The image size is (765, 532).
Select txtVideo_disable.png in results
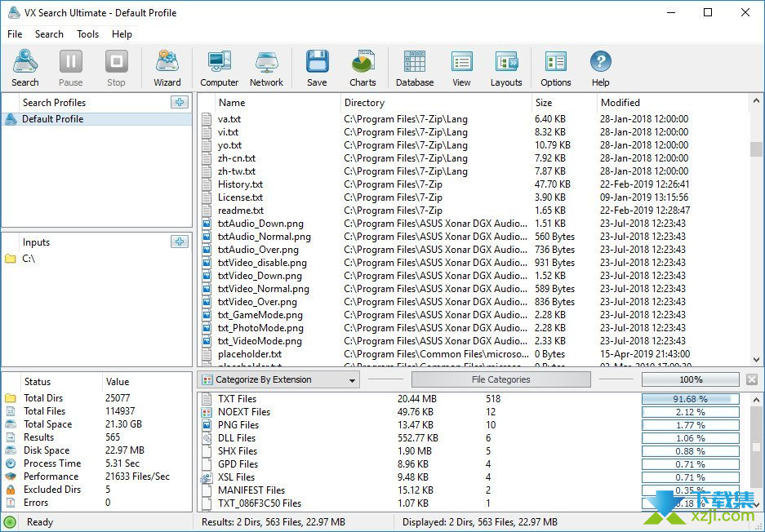coord(474,263)
